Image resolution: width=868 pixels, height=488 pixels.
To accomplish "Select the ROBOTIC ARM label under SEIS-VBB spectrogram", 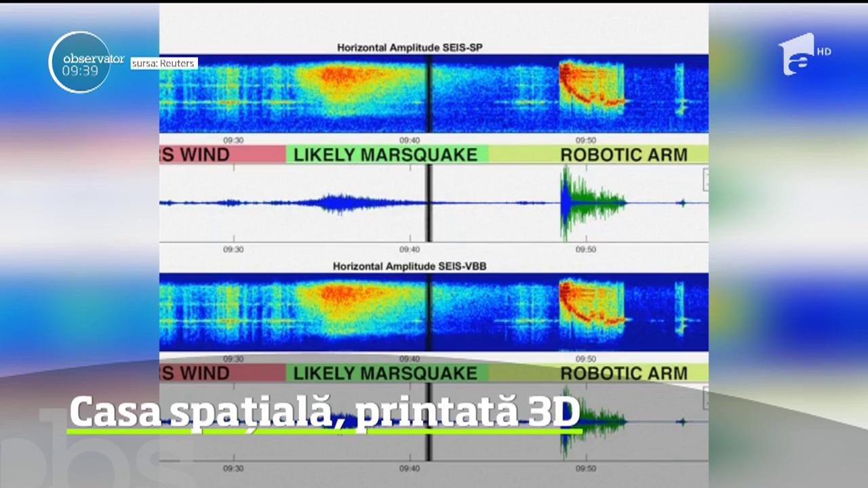I will tap(624, 373).
